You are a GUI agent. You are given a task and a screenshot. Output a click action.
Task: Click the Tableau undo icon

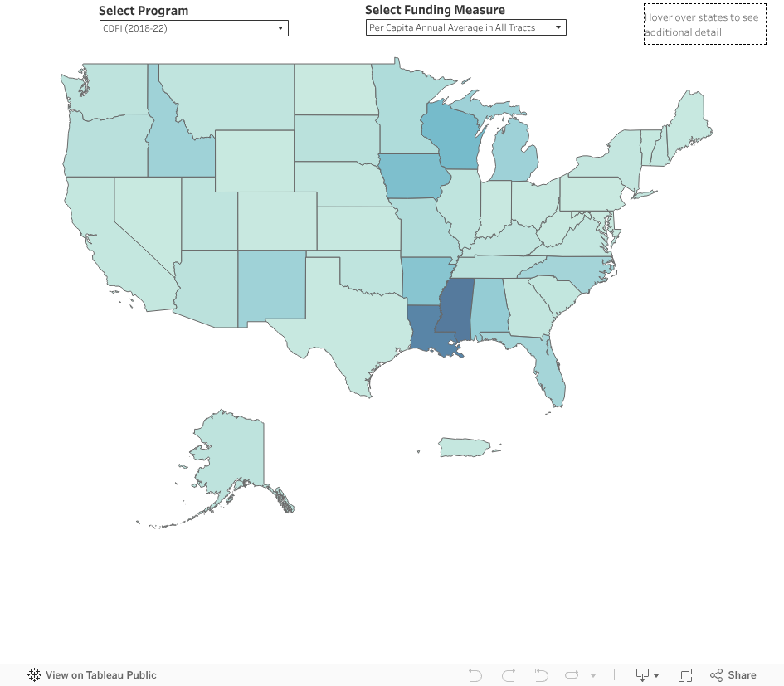point(475,675)
